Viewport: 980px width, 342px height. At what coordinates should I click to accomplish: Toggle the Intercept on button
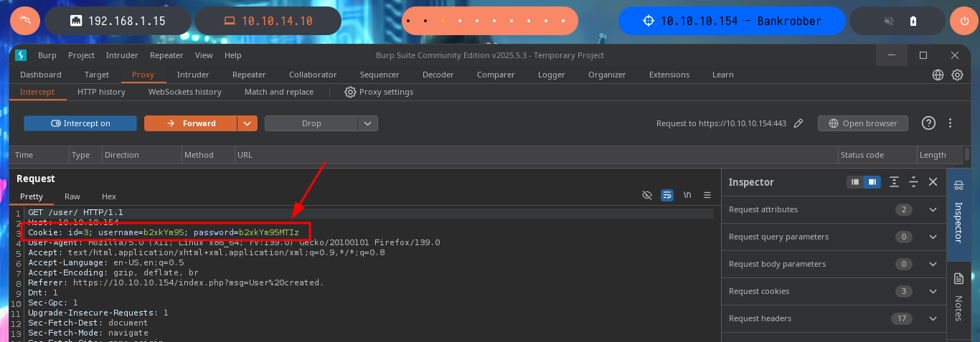[x=80, y=123]
